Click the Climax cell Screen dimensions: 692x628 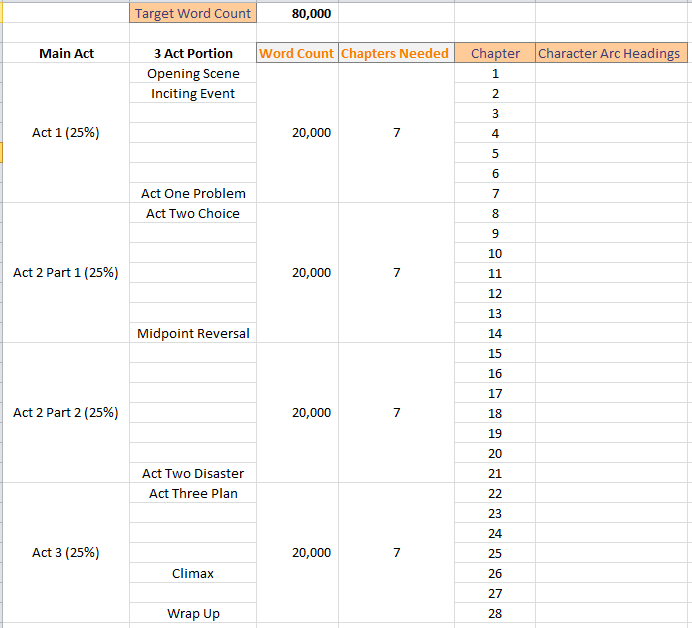[x=193, y=574]
